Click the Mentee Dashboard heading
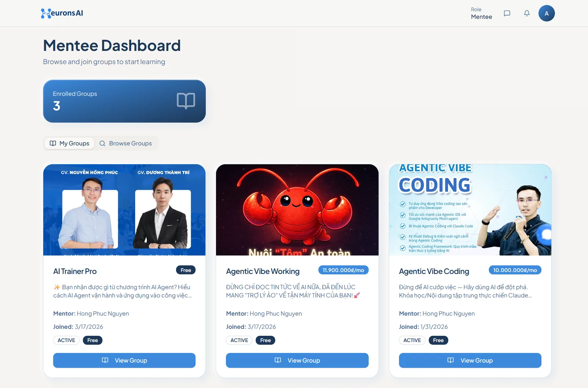Screen dimensions: 588x388 point(112,46)
